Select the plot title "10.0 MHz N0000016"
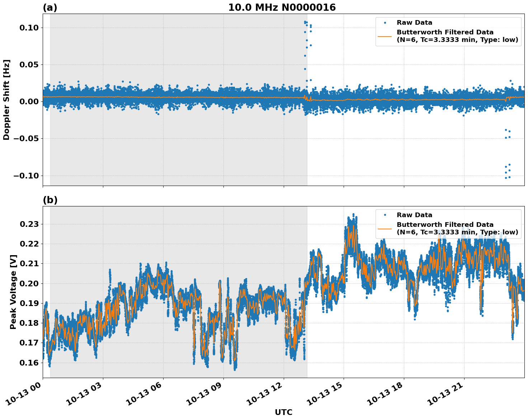Viewport: 528px width, 420px height. [282, 8]
